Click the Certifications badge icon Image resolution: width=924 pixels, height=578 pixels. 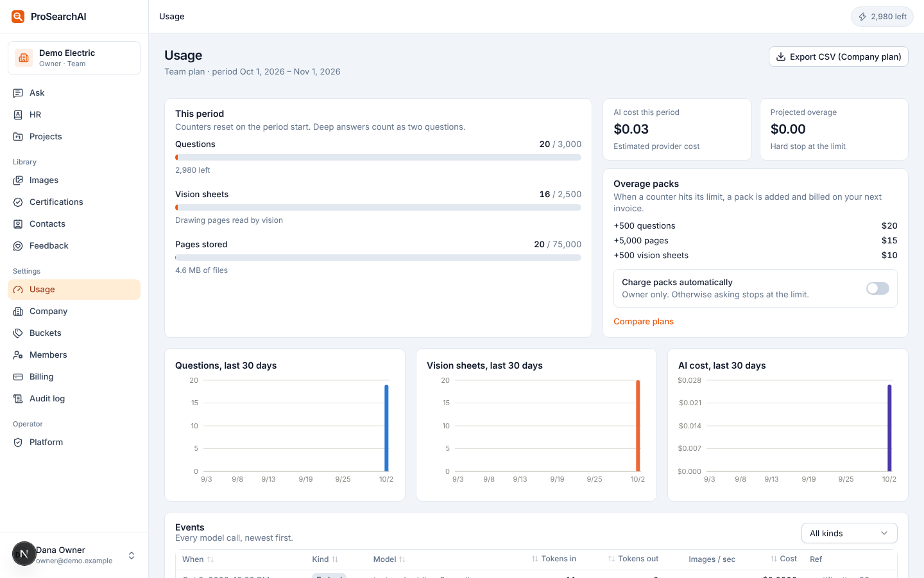point(18,202)
